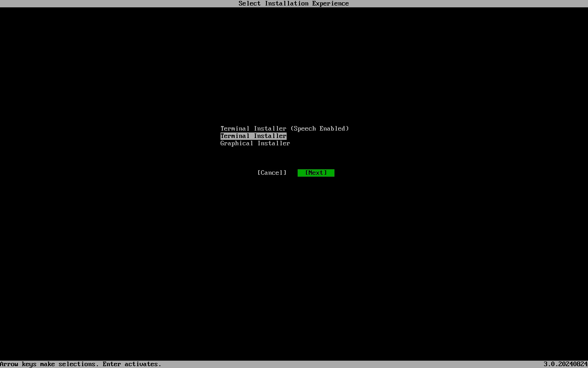Click the arrow keys hint in status bar
Image resolution: width=588 pixels, height=368 pixels.
pyautogui.click(x=81, y=364)
